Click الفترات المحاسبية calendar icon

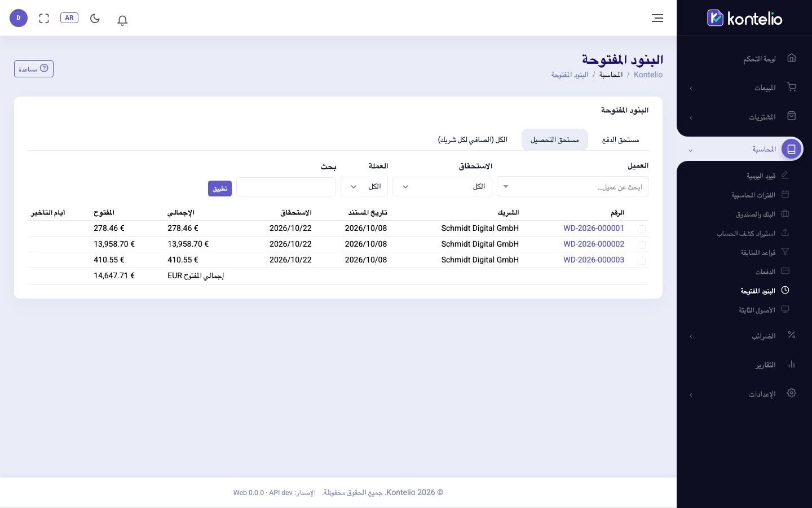pyautogui.click(x=785, y=194)
